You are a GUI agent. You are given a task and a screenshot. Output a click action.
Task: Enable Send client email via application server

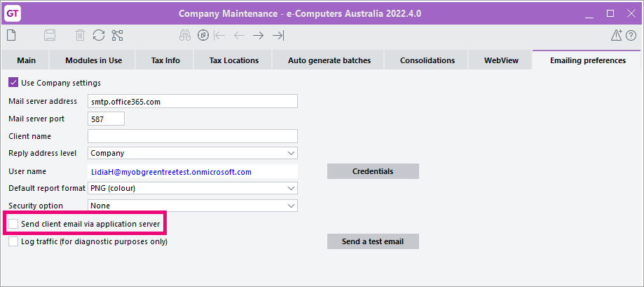click(13, 224)
